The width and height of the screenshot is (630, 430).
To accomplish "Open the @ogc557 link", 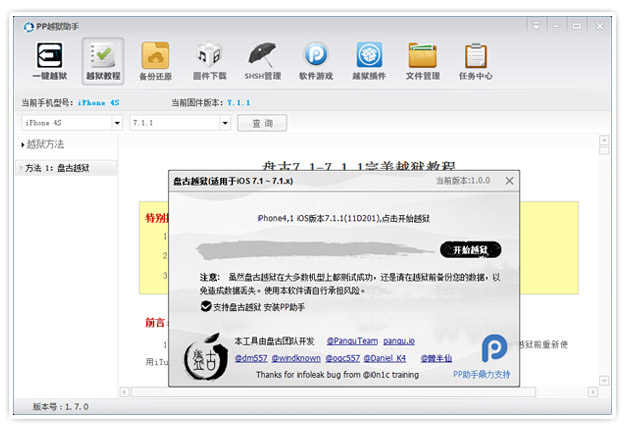I will (342, 358).
